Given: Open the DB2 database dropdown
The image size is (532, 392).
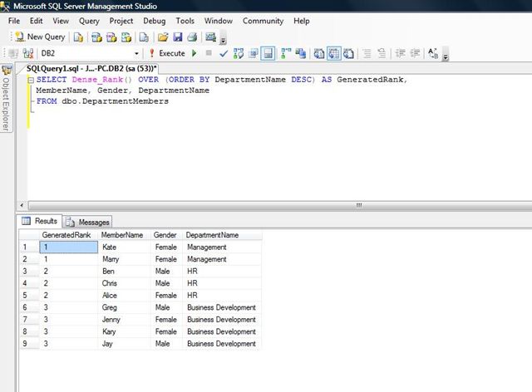Looking at the screenshot, I should [136, 53].
